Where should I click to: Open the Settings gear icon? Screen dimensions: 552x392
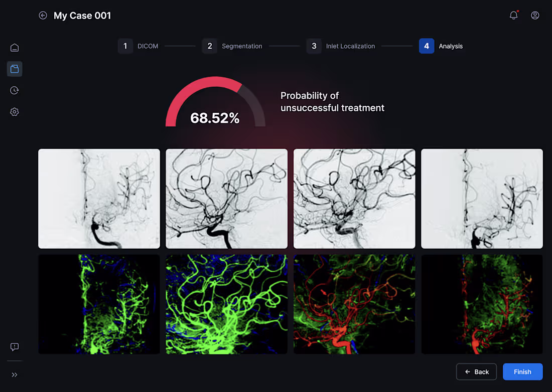[14, 112]
